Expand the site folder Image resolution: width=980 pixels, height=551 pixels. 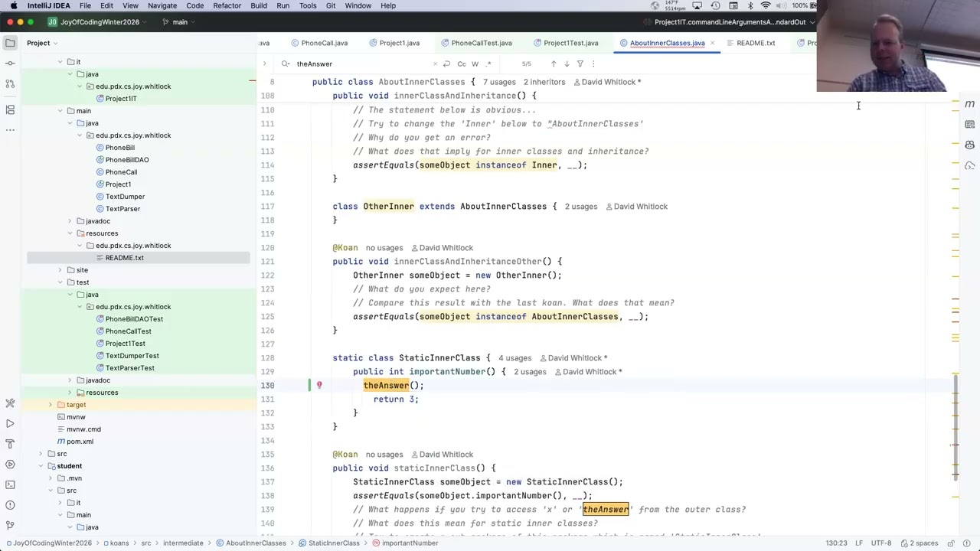tap(60, 270)
